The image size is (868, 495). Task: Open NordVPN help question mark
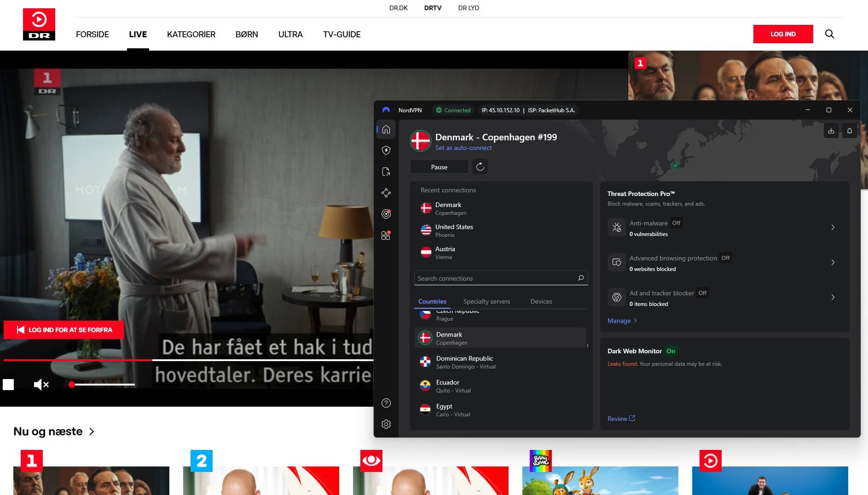(x=386, y=403)
